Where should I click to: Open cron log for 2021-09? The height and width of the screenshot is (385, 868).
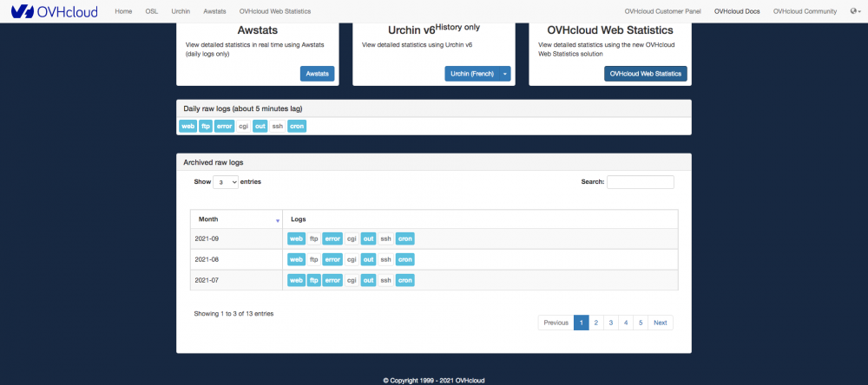405,239
